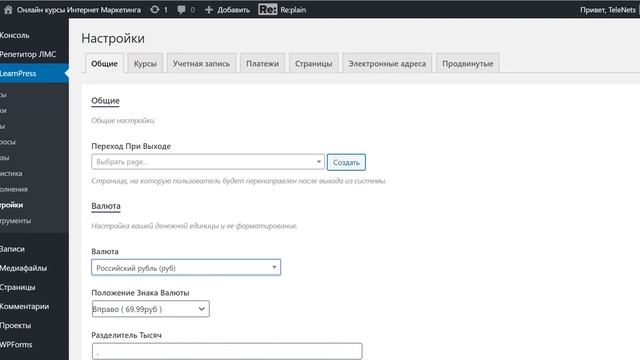The height and width of the screenshot is (360, 640).
Task: Open site name Онлайн курсы Интернет Маркетинга
Action: point(78,9)
